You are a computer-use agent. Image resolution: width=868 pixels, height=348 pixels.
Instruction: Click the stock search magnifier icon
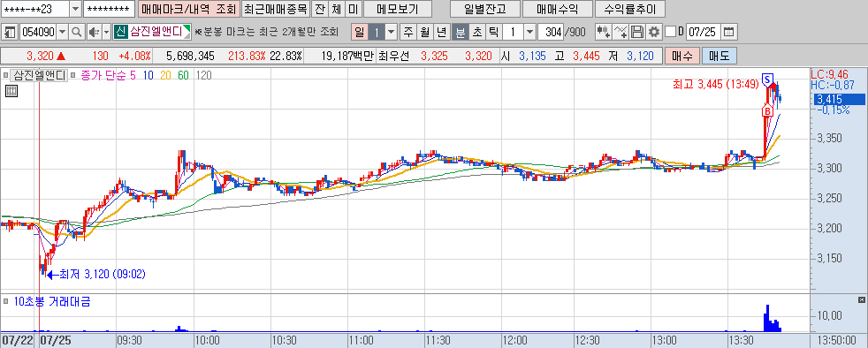77,32
